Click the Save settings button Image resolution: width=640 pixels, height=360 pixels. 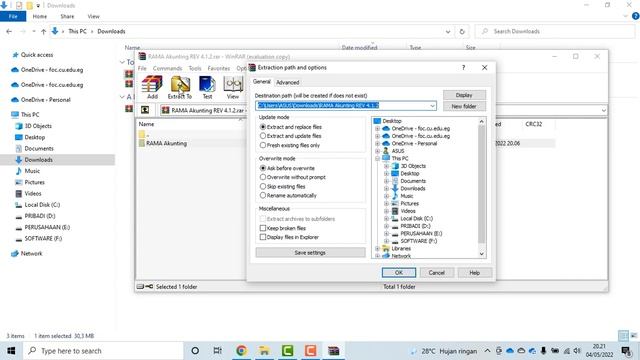coord(310,253)
